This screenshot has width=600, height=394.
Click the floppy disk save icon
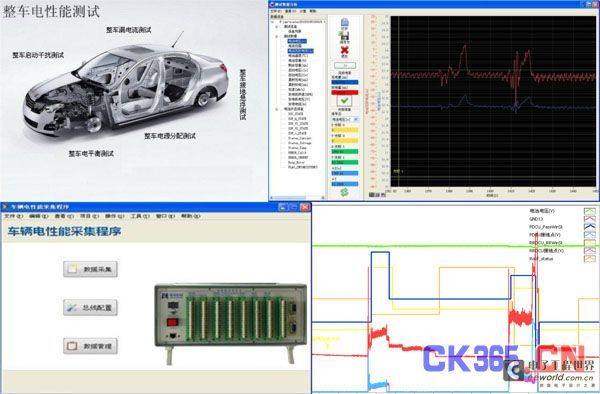[x=344, y=36]
